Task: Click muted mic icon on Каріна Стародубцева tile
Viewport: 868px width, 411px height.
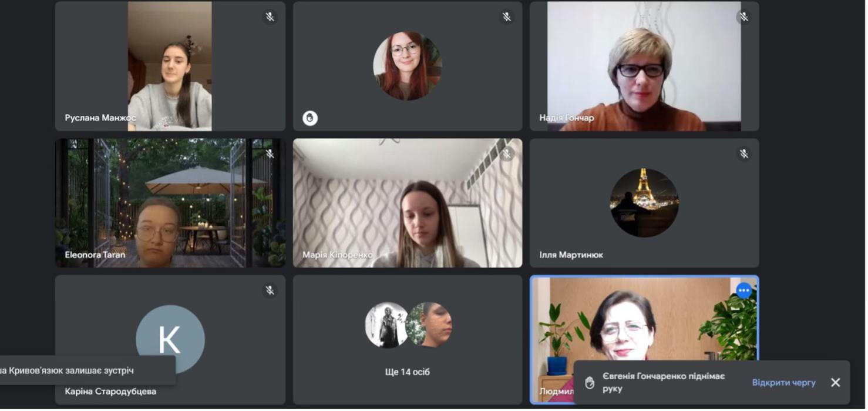Action: [270, 290]
